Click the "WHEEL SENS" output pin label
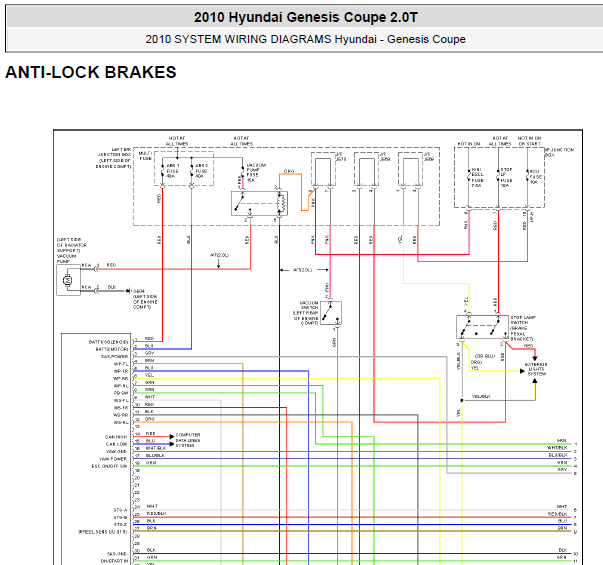The image size is (603, 565). (103, 532)
